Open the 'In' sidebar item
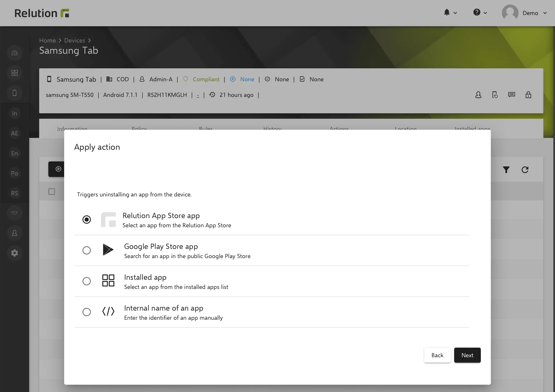 [x=15, y=113]
